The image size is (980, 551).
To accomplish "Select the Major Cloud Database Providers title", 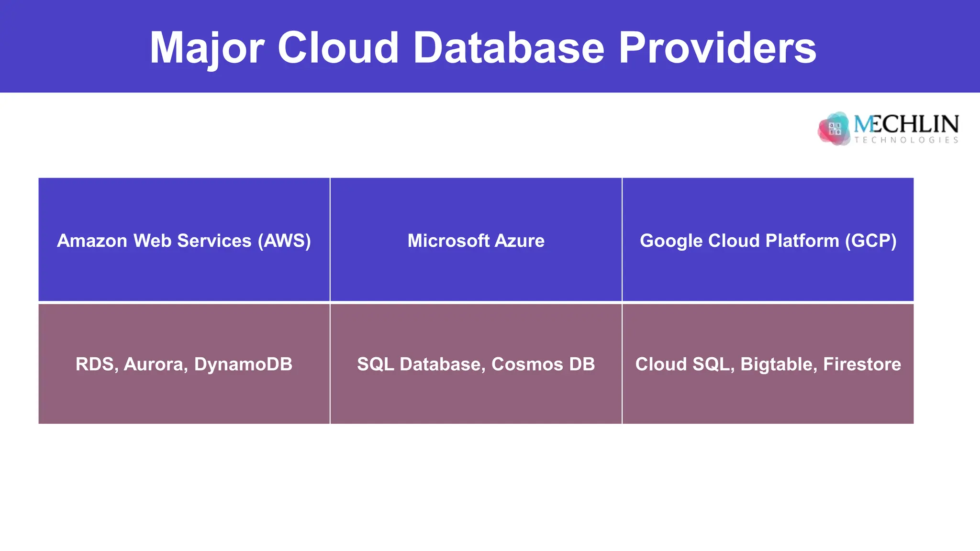I will [x=483, y=47].
